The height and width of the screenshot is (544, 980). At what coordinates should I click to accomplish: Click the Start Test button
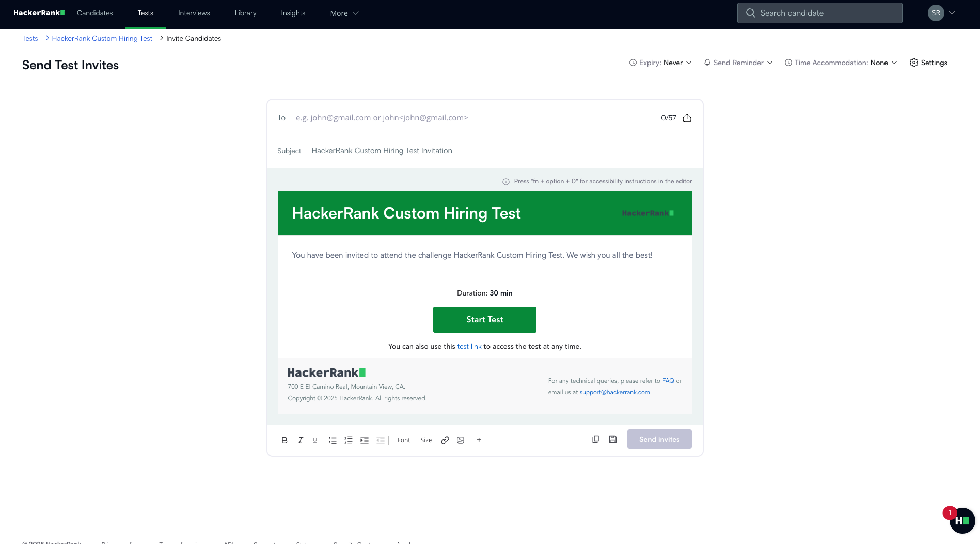coord(485,320)
